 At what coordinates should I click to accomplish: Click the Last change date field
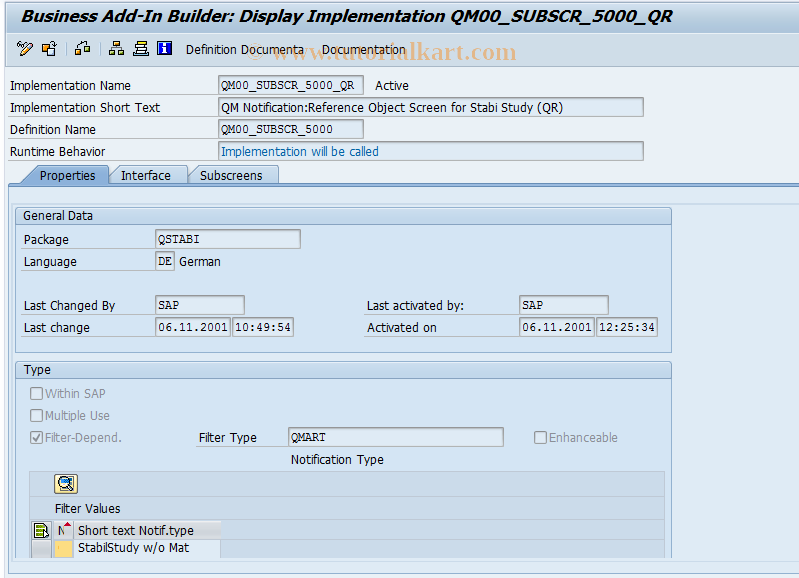(x=193, y=327)
